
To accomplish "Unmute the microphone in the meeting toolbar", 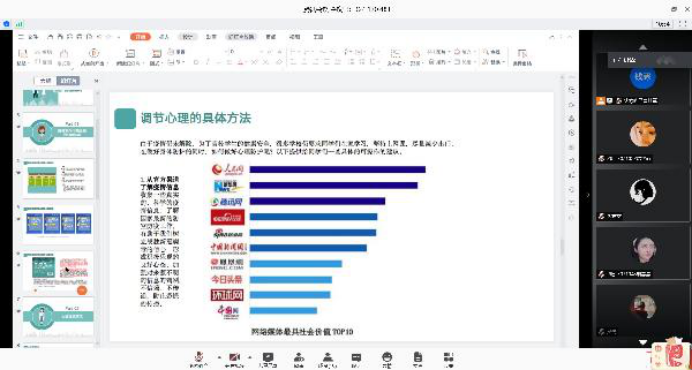I will pyautogui.click(x=199, y=357).
